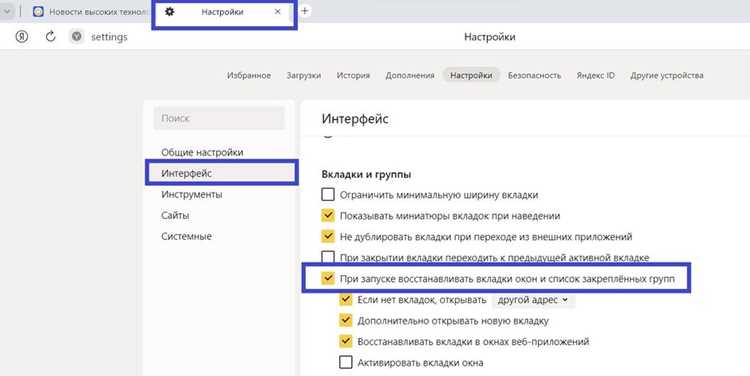Viewport: 750px width, 376px height.
Task: Go to Сайты in sidebar
Action: pos(175,215)
